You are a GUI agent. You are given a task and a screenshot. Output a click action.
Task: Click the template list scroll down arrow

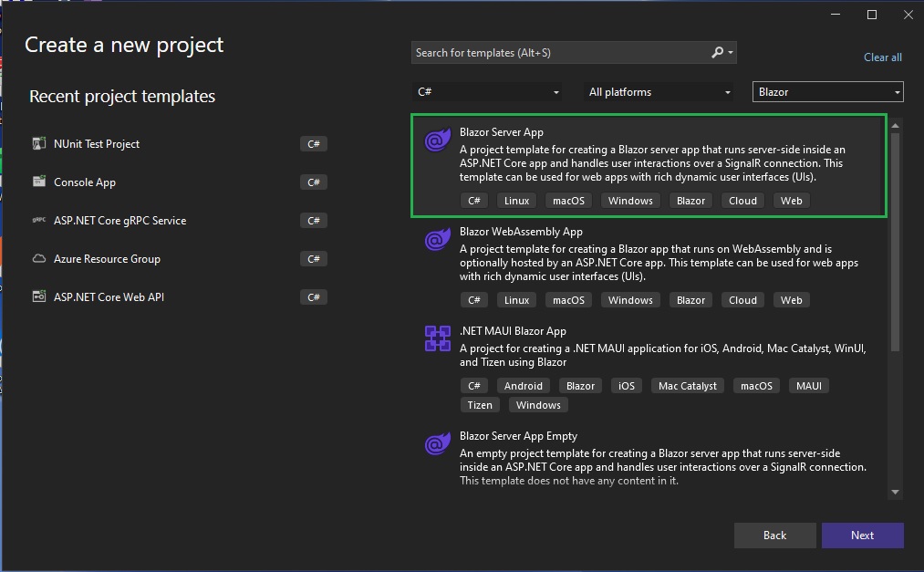(x=895, y=492)
